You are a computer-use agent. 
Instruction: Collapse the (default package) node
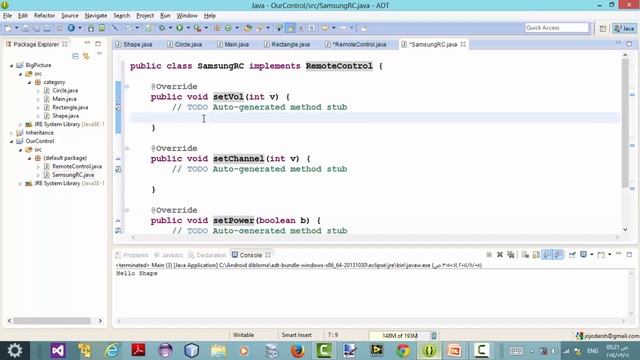tap(29, 158)
